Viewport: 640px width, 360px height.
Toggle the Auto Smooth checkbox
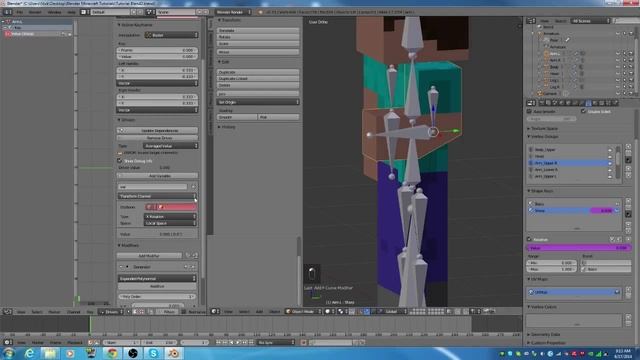[529, 111]
